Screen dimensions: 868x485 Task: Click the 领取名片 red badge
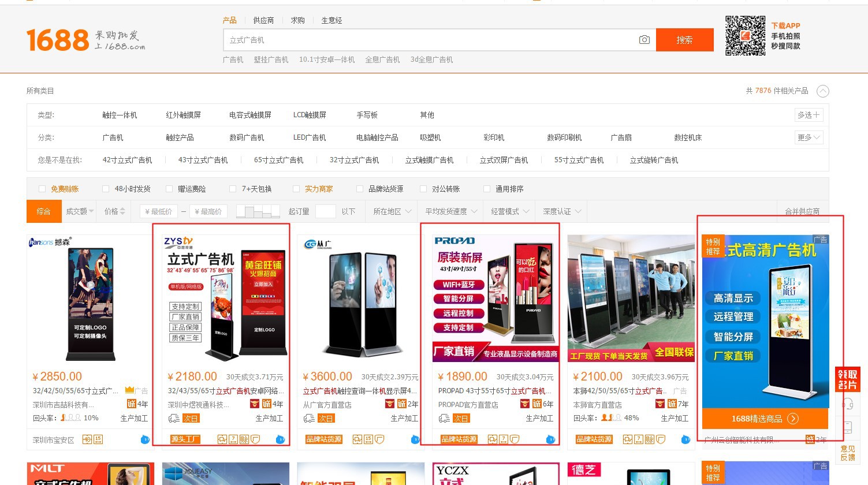coord(848,379)
